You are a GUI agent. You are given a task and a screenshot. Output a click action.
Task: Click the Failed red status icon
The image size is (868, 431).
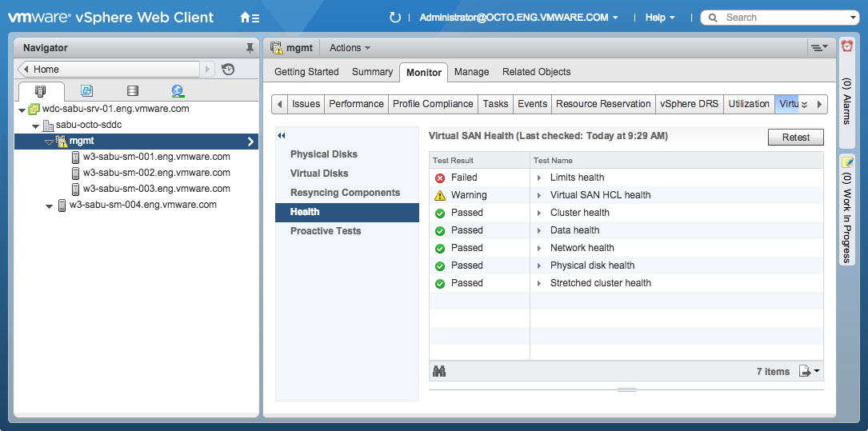440,178
